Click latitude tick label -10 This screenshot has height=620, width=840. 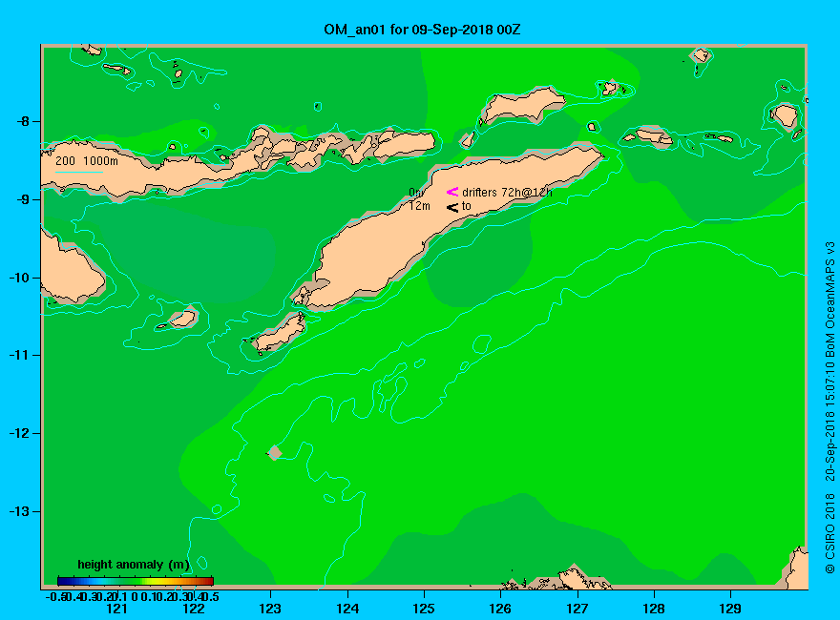pos(20,278)
